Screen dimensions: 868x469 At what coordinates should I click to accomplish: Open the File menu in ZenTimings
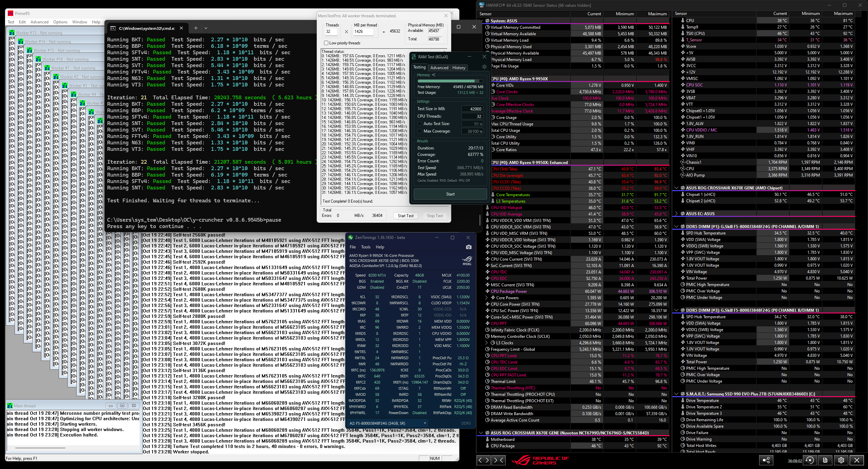coord(353,247)
